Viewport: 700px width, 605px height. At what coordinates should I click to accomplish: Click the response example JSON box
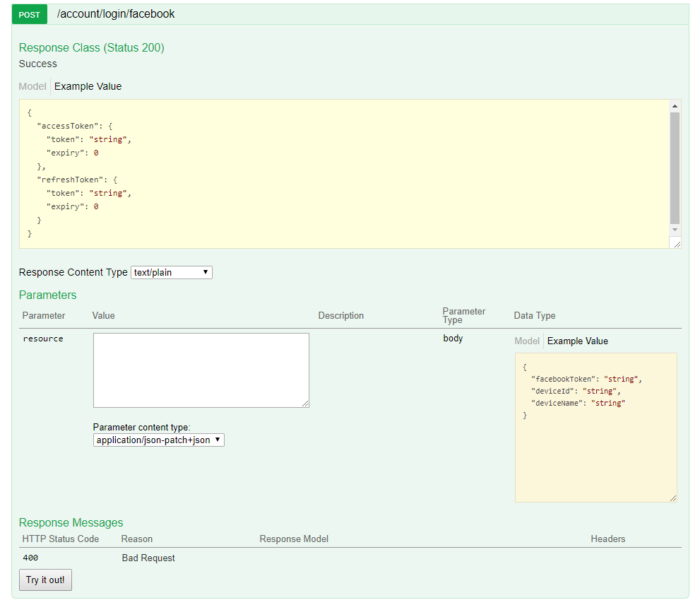(x=344, y=174)
